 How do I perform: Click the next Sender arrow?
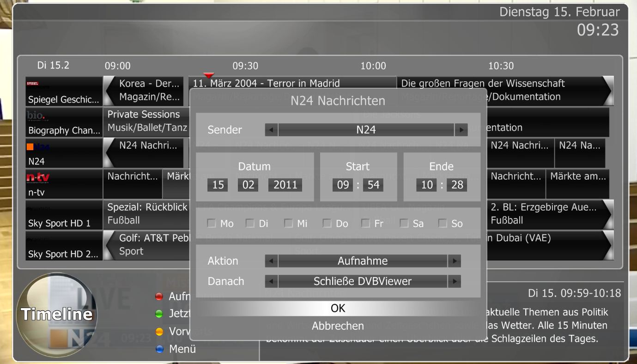click(x=461, y=130)
